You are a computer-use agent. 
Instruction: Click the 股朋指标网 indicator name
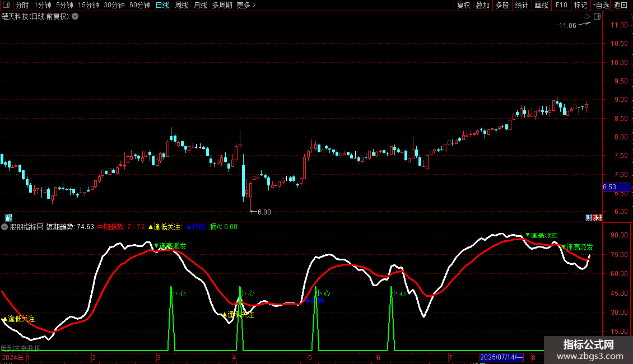[x=27, y=227]
